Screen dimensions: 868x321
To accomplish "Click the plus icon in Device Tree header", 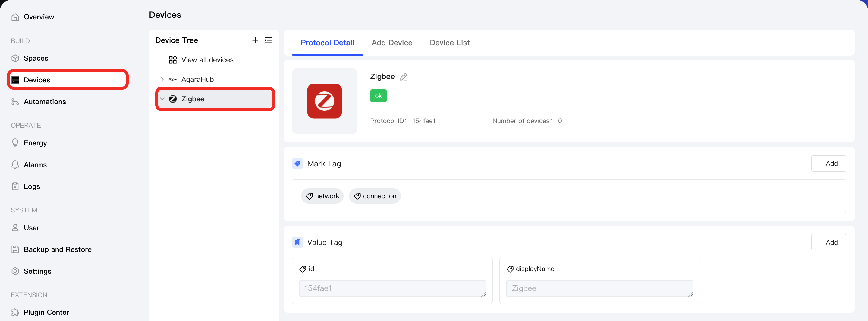I will point(255,40).
